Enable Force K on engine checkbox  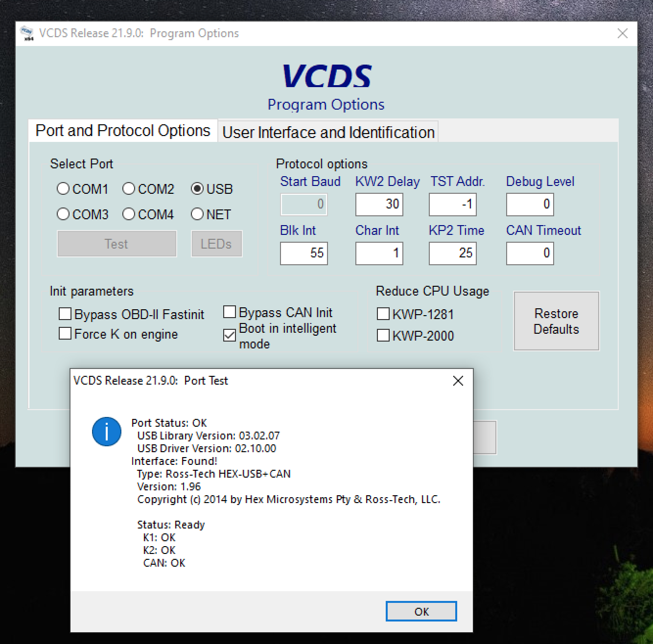[65, 333]
